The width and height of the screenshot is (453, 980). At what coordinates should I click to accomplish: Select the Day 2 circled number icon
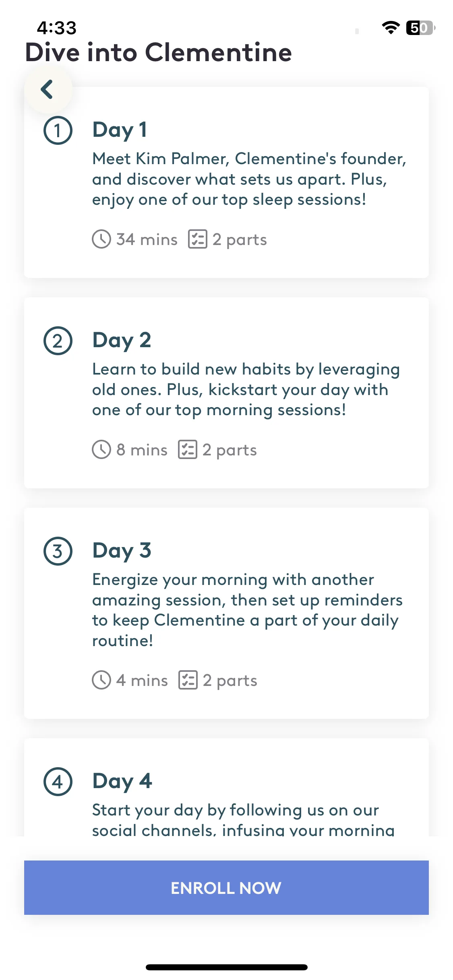[x=58, y=341]
